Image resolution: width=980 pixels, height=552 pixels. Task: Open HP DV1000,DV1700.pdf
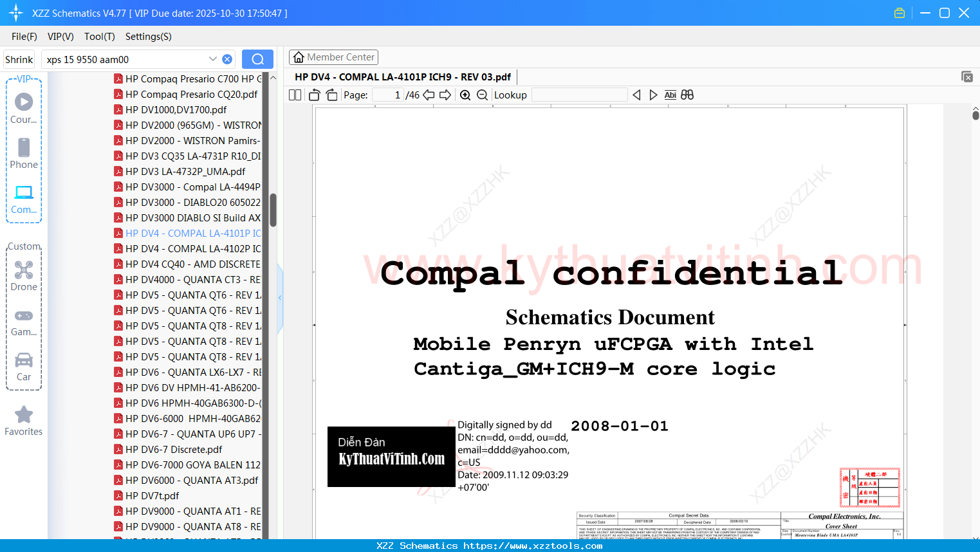click(171, 110)
